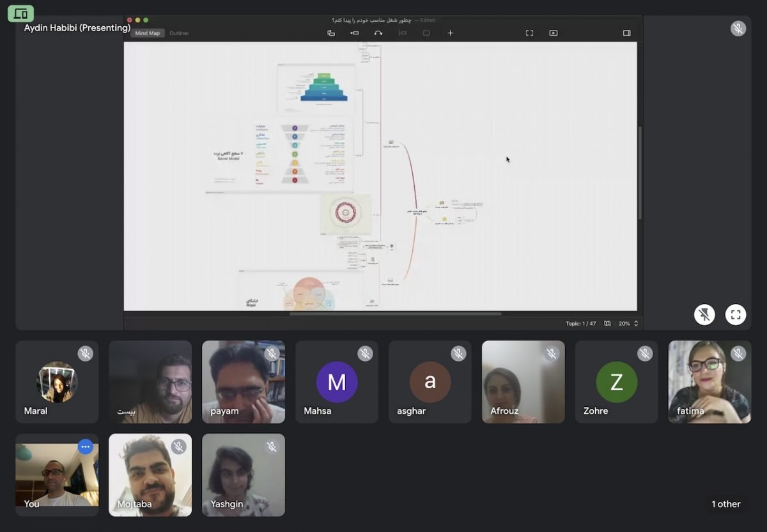Click the mute icon on Zohre's tile
The height and width of the screenshot is (532, 767).
pos(646,354)
